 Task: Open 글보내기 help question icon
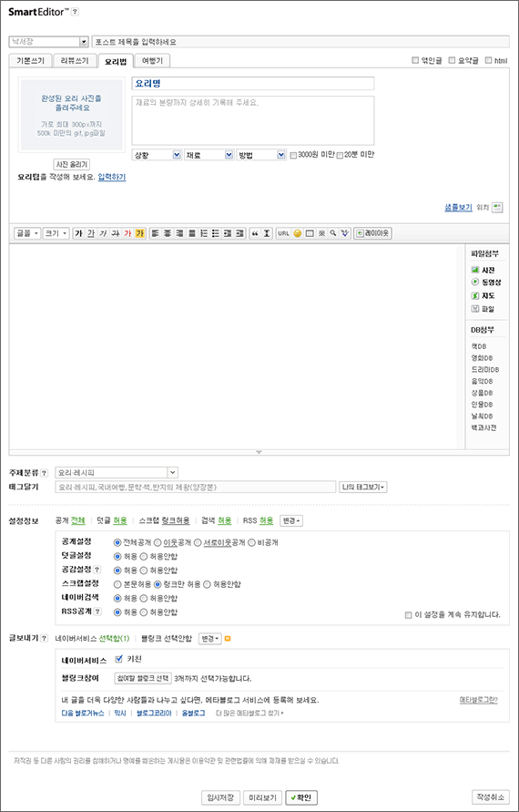tap(44, 639)
